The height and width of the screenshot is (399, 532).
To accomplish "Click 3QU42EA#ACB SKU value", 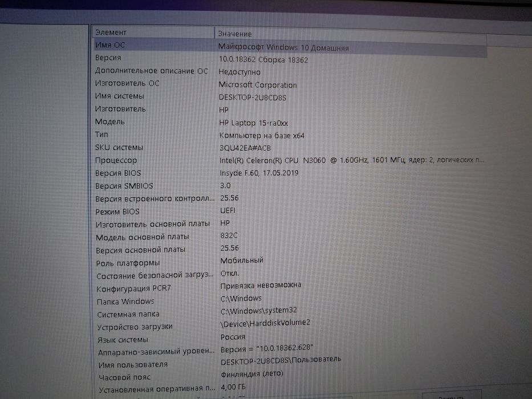I will click(x=245, y=148).
